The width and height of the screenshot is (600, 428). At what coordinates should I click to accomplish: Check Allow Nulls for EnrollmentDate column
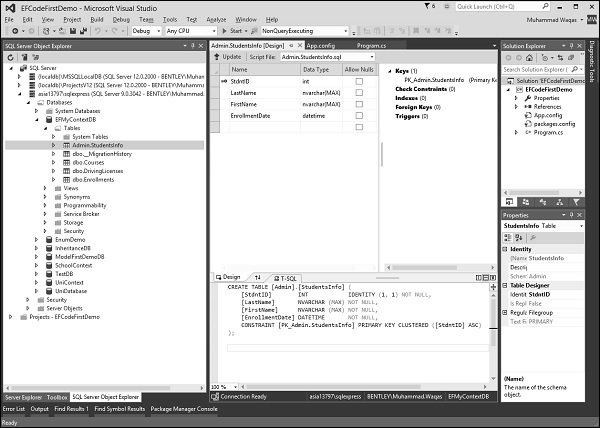[358, 115]
